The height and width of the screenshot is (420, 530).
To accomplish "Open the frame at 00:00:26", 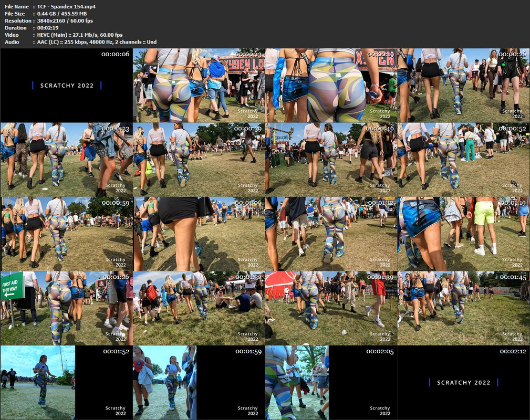I will point(463,85).
